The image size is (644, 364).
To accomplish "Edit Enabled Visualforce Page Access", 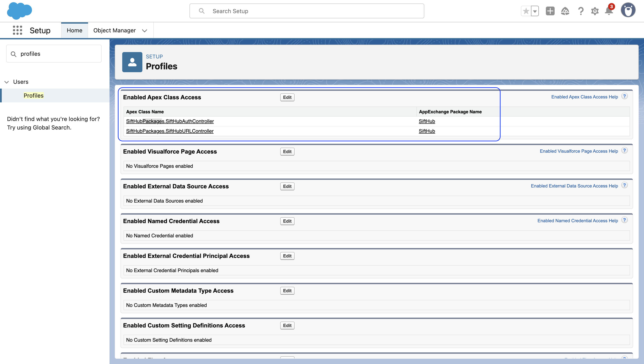I will 287,152.
